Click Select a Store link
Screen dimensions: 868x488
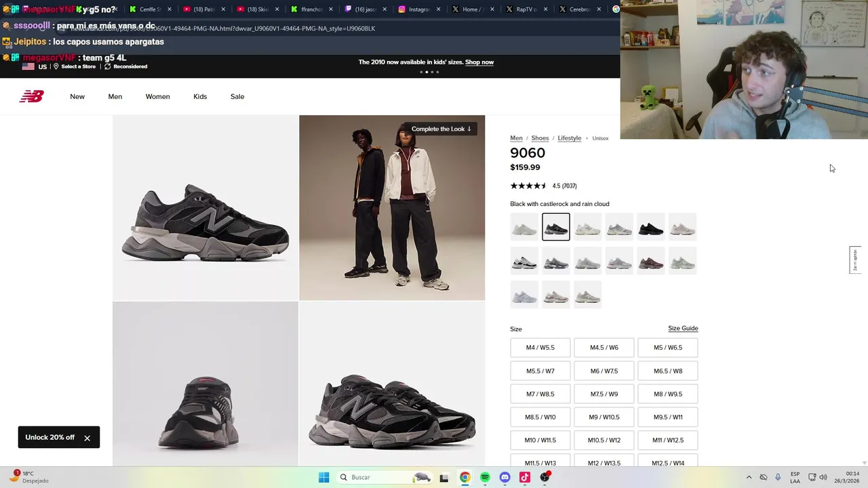(75, 66)
